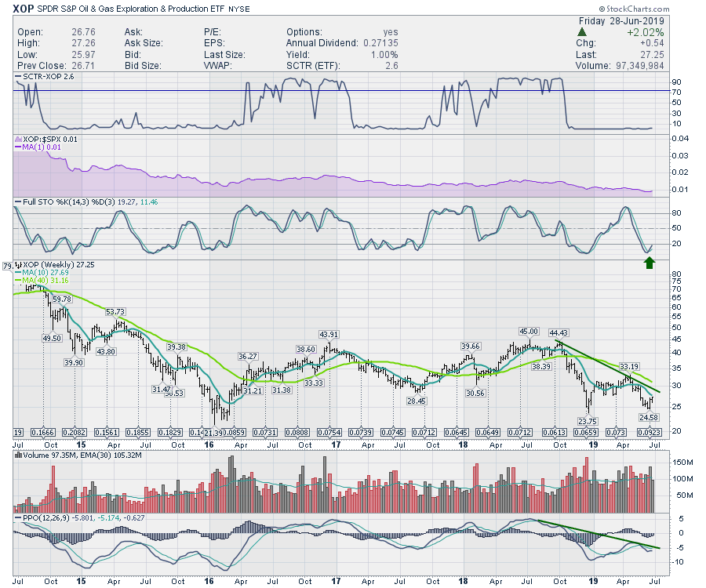Image resolution: width=706 pixels, height=588 pixels.
Task: Click the 59.78 price high label
Action: click(x=62, y=299)
